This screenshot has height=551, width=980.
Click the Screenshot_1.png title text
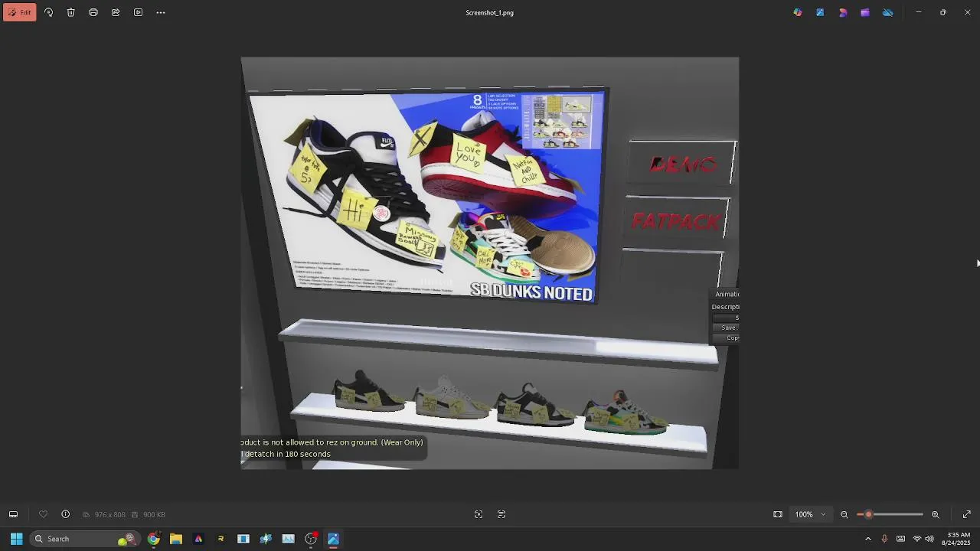(x=489, y=12)
